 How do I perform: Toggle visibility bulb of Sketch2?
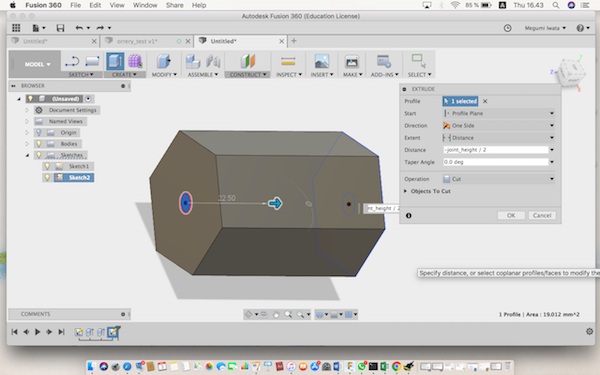[47, 178]
